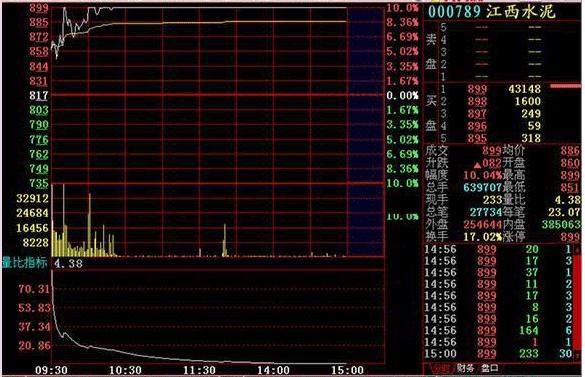Click the red up-triangle beside 082 change

(x=477, y=165)
